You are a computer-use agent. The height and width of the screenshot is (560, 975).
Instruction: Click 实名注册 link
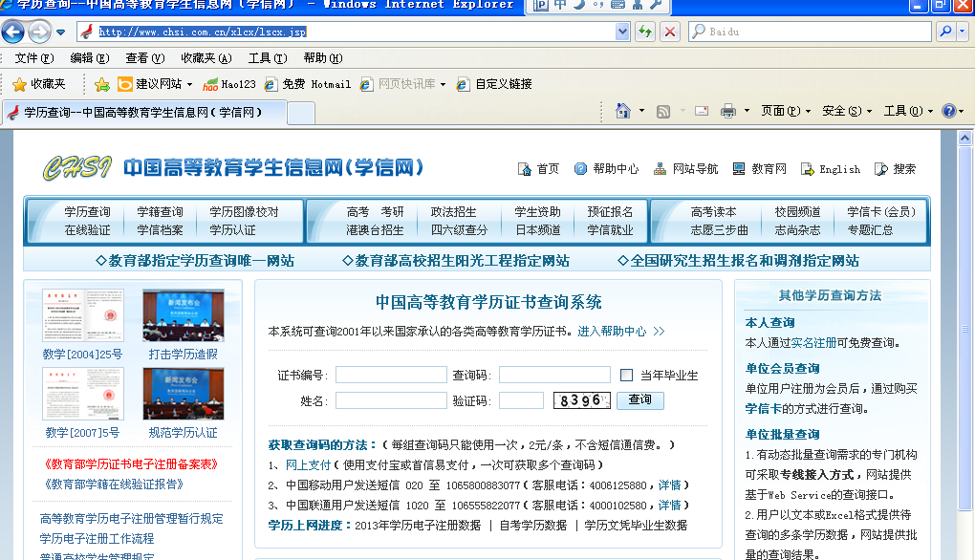click(813, 343)
